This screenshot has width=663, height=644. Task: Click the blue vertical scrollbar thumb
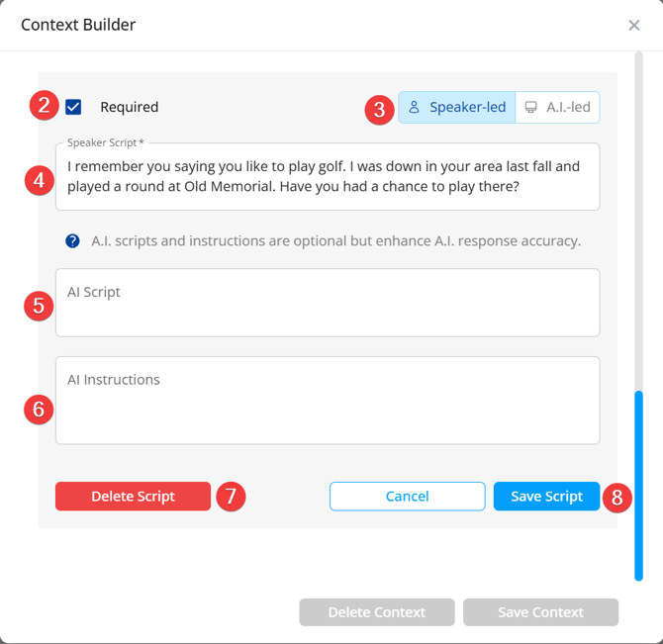pos(638,485)
